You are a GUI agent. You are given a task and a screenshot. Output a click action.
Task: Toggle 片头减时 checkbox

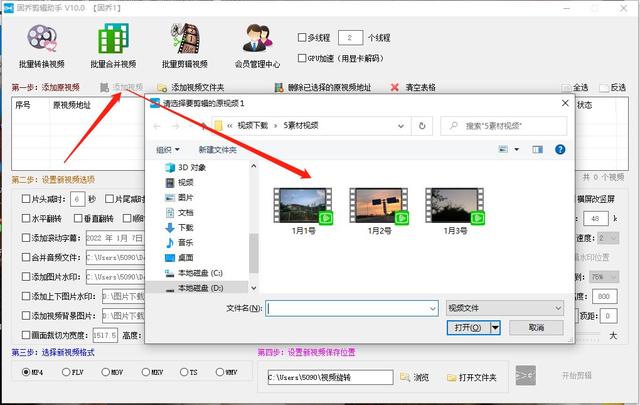point(26,199)
